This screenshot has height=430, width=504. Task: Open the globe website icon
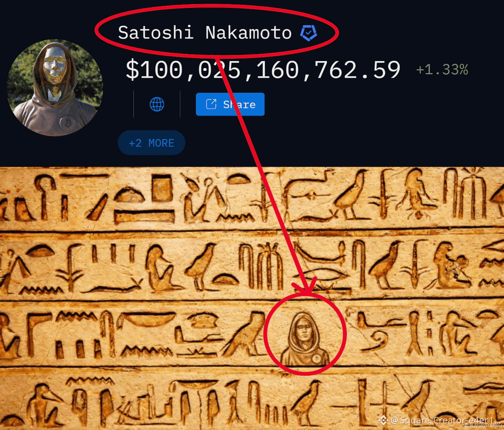pyautogui.click(x=157, y=104)
